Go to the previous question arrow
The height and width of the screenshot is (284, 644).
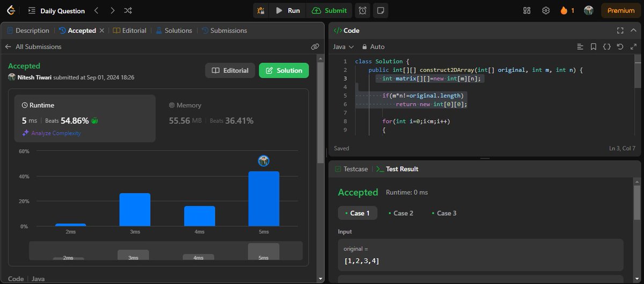[x=96, y=10]
